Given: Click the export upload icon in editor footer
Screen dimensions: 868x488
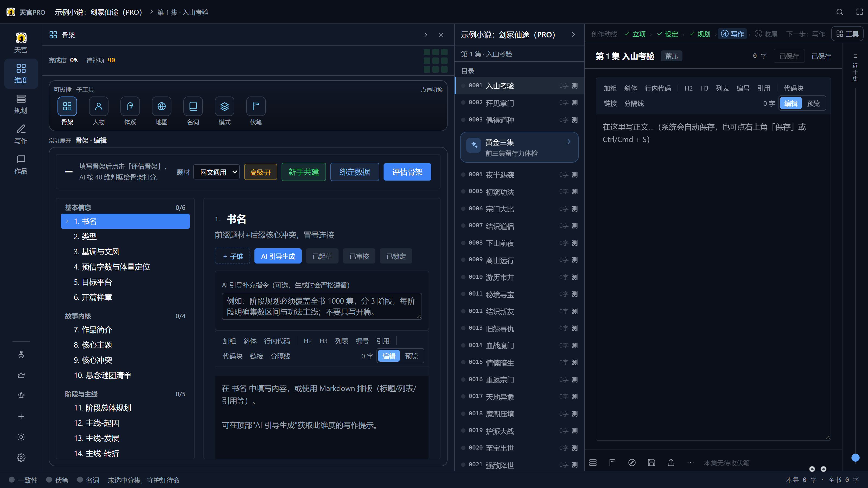Looking at the screenshot, I should pos(671,463).
